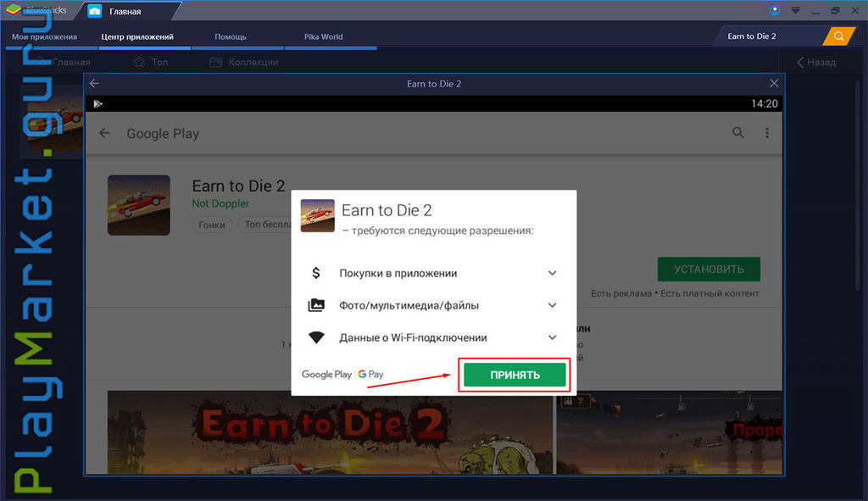The width and height of the screenshot is (868, 501).
Task: Switch to Центр приложений tab
Action: tap(137, 36)
